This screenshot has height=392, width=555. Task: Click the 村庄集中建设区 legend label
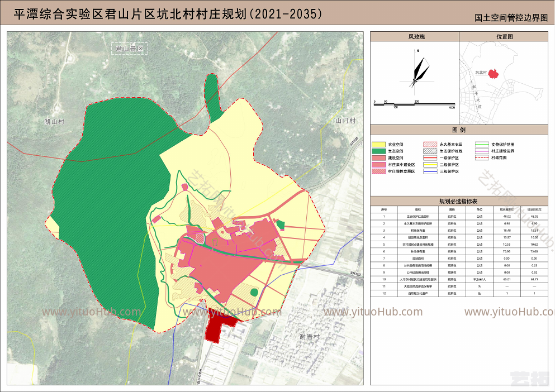401,165
